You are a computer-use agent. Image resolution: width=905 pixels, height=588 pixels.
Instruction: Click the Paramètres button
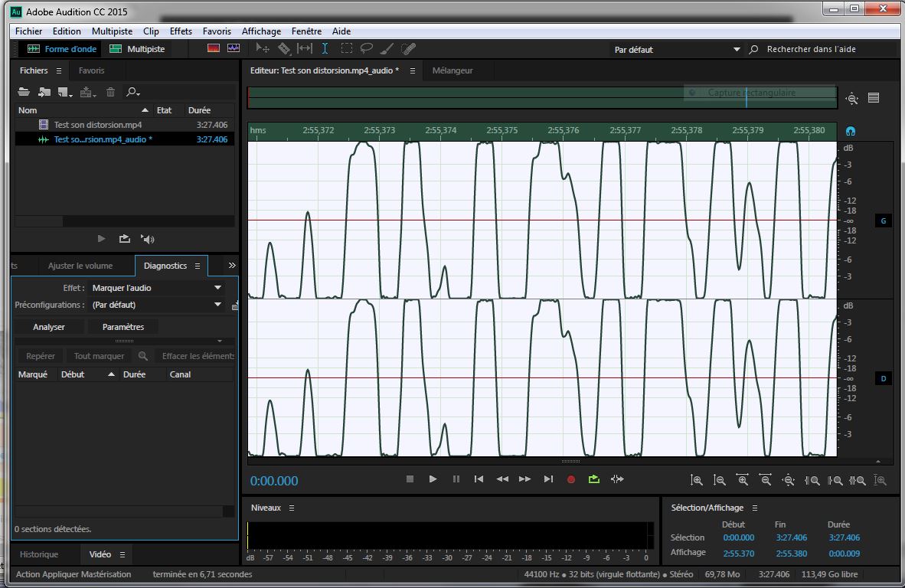[123, 327]
